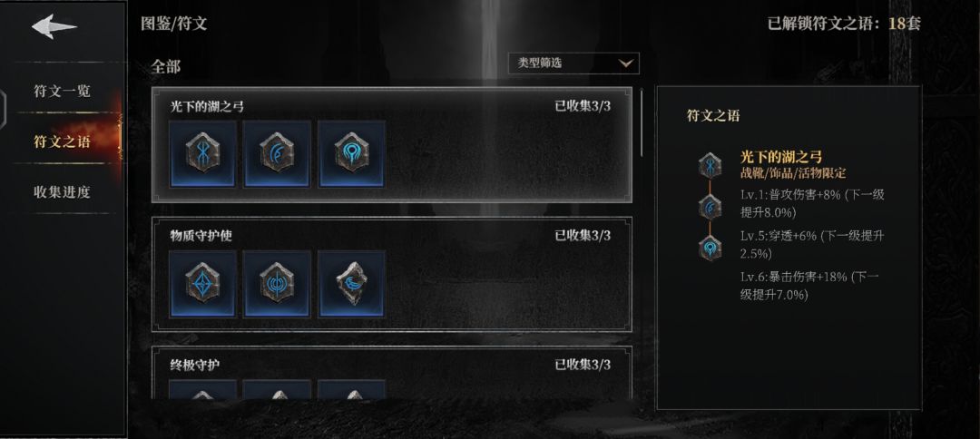Click middle rune in 符文之语 detail panel
This screenshot has width=980, height=439.
tap(710, 207)
